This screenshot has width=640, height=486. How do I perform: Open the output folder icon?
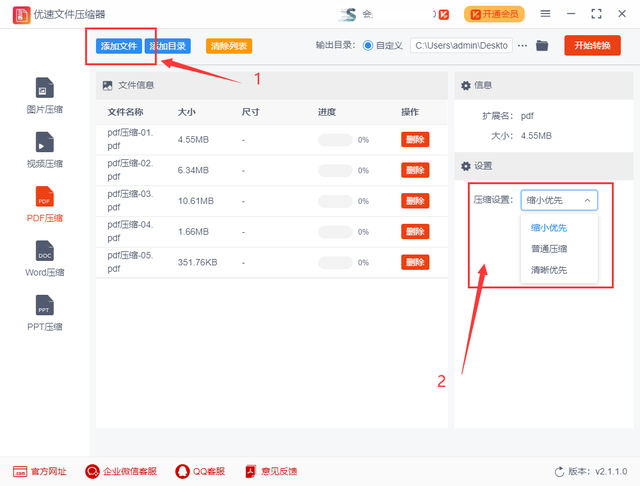pyautogui.click(x=542, y=45)
